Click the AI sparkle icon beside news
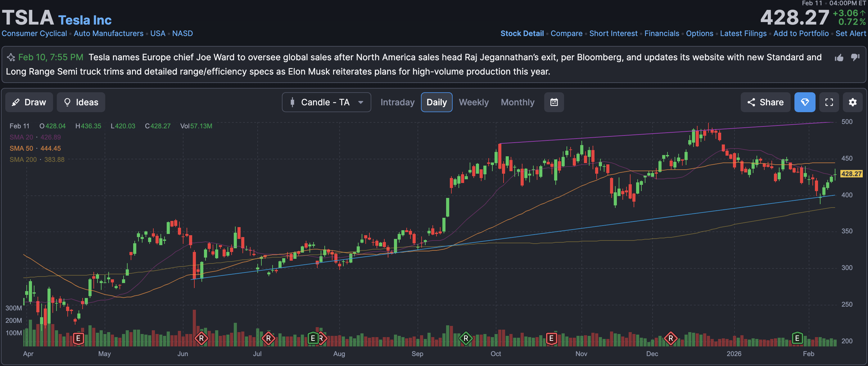This screenshot has width=868, height=366. [11, 57]
